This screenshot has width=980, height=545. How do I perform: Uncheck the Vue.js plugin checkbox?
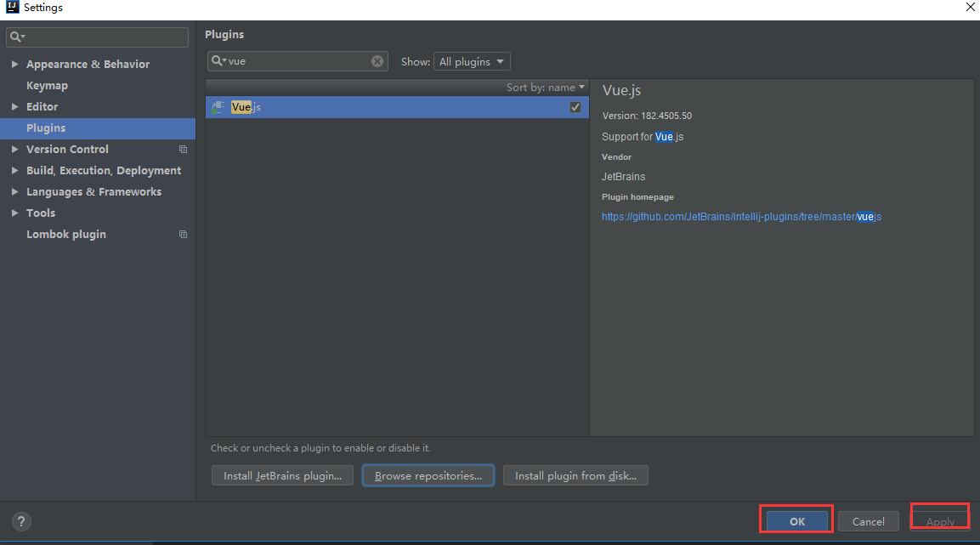[575, 107]
